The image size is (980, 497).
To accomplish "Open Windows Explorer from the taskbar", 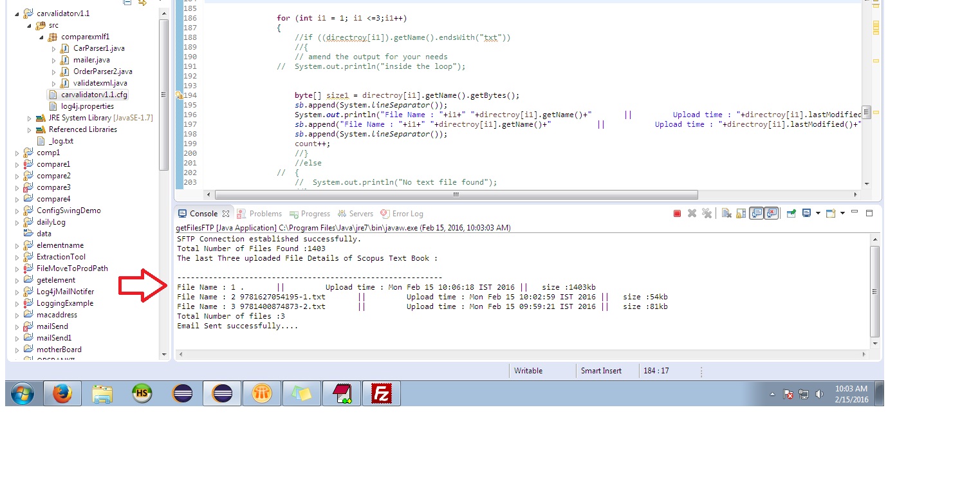I will (102, 393).
